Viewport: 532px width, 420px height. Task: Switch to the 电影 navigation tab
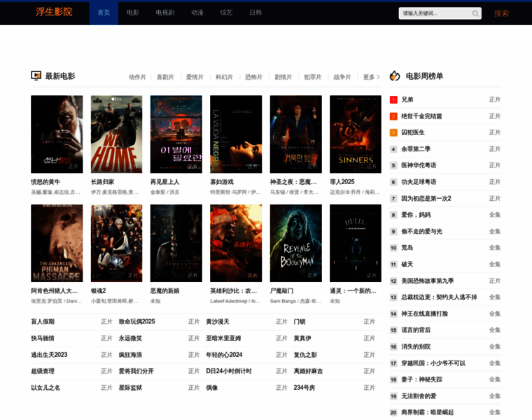[133, 13]
